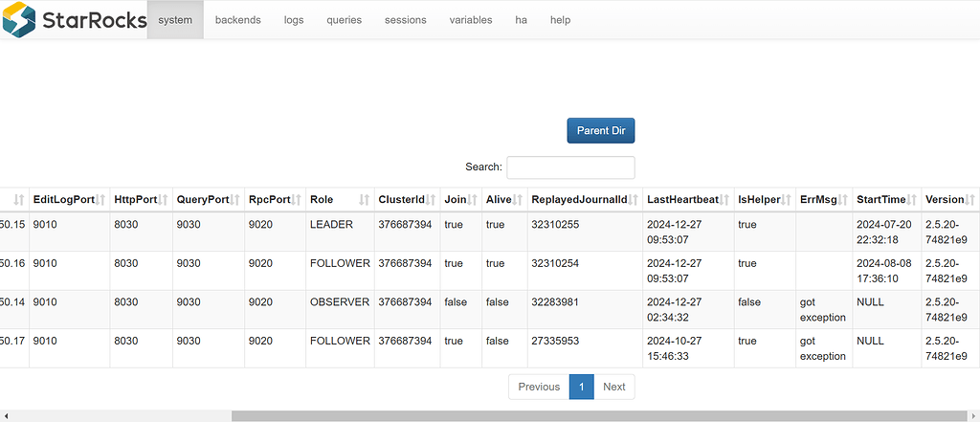Viewport: 980px width, 422px height.
Task: Focus the Search input field
Action: pyautogui.click(x=570, y=167)
